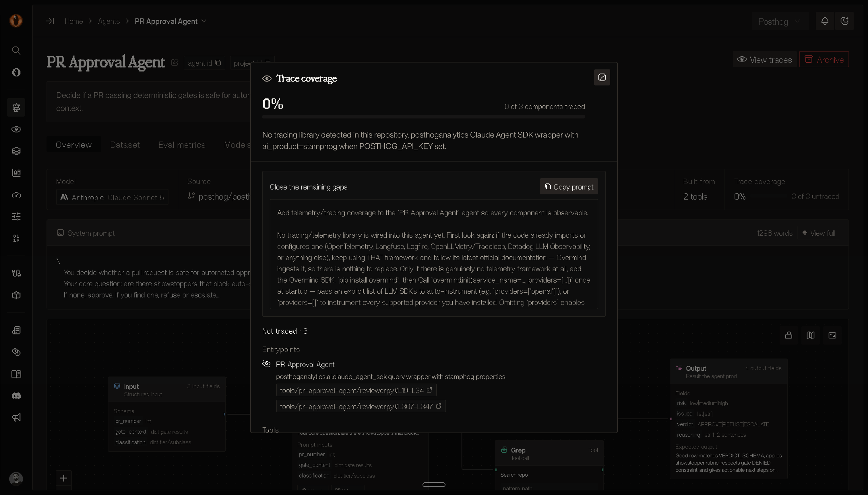Click the "3 of 3 untraced" text
The height and width of the screenshot is (495, 868).
815,196
